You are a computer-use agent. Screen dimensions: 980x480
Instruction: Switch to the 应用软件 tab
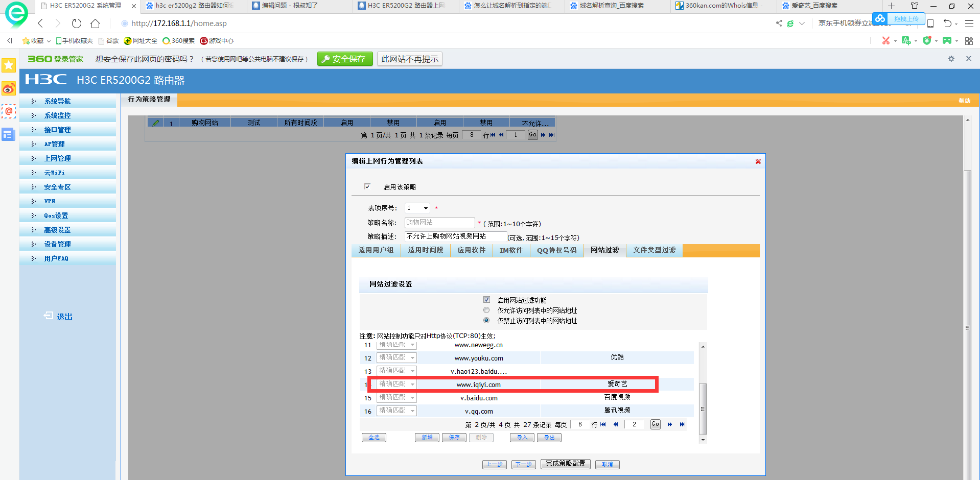471,250
